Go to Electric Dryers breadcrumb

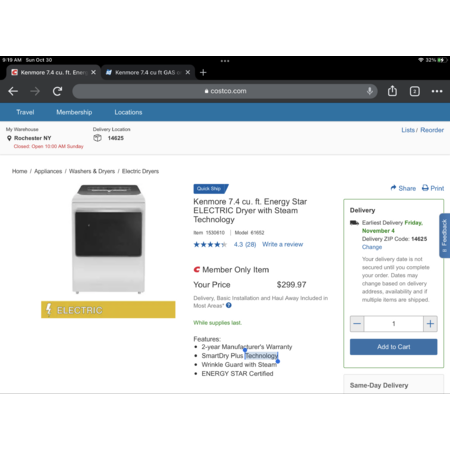point(140,171)
